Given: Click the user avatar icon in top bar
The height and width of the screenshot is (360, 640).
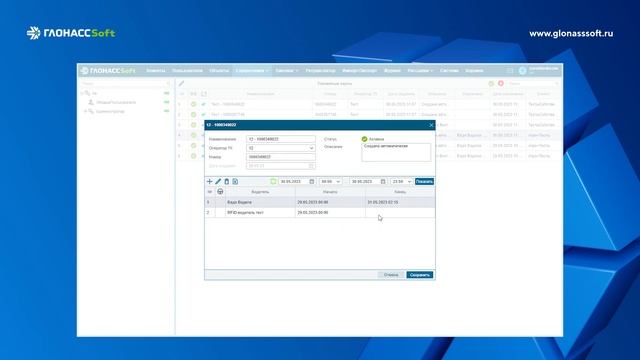Looking at the screenshot, I should tap(522, 71).
